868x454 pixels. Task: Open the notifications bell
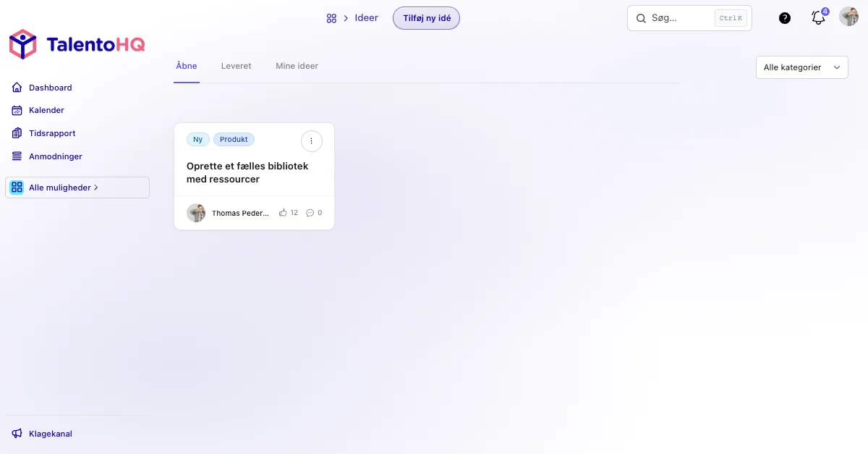[x=818, y=18]
